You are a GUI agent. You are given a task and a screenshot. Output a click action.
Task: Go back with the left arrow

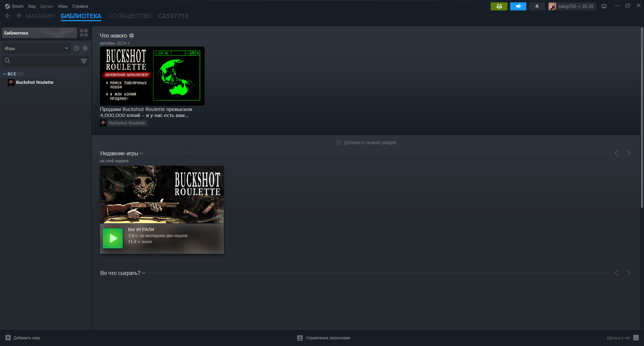click(x=8, y=16)
